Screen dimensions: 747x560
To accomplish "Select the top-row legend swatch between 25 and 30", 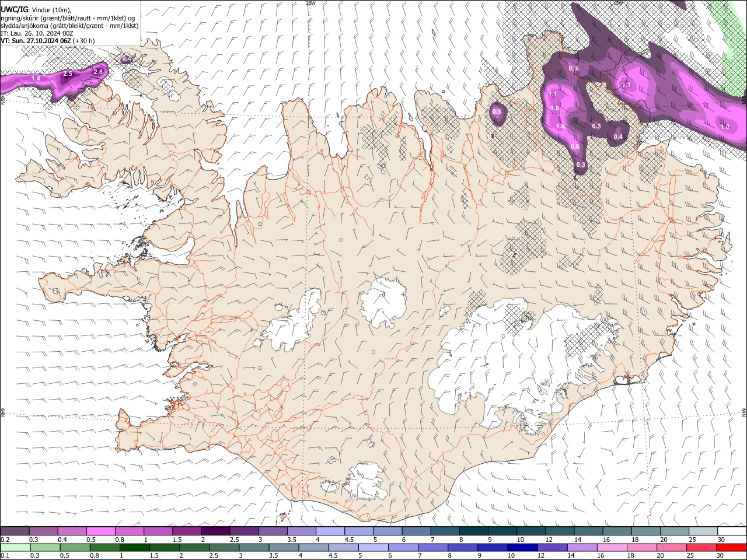I will (x=704, y=531).
